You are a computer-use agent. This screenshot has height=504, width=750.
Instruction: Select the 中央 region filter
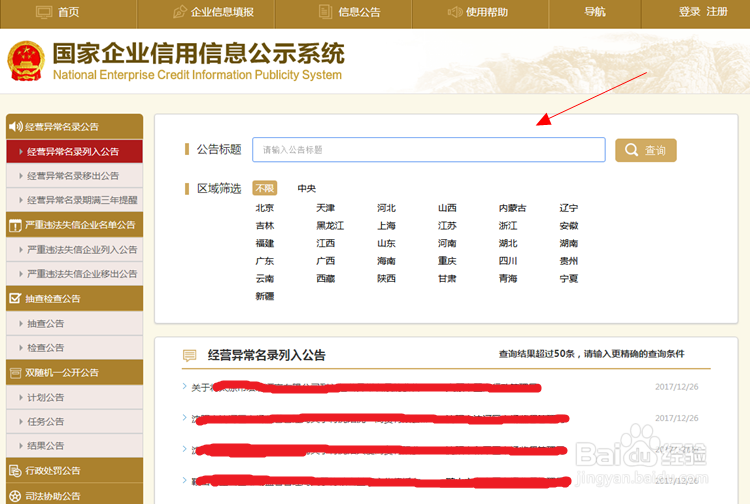tap(307, 188)
